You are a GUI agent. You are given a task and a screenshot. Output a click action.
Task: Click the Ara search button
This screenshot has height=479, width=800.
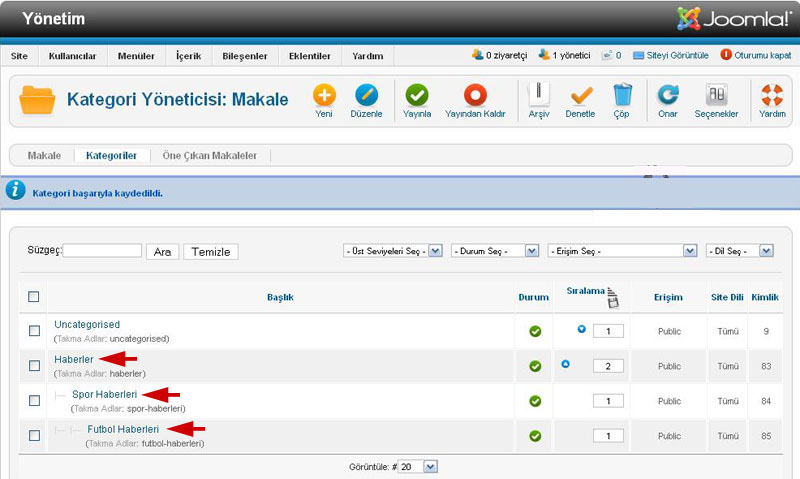pyautogui.click(x=162, y=251)
